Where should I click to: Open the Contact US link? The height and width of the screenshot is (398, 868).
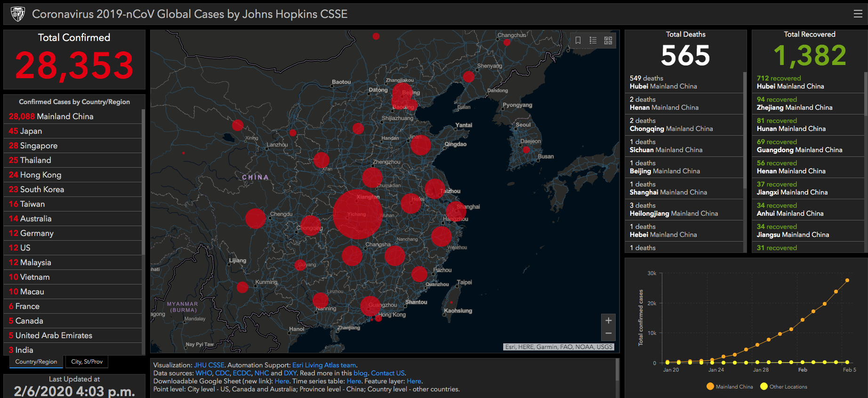387,373
